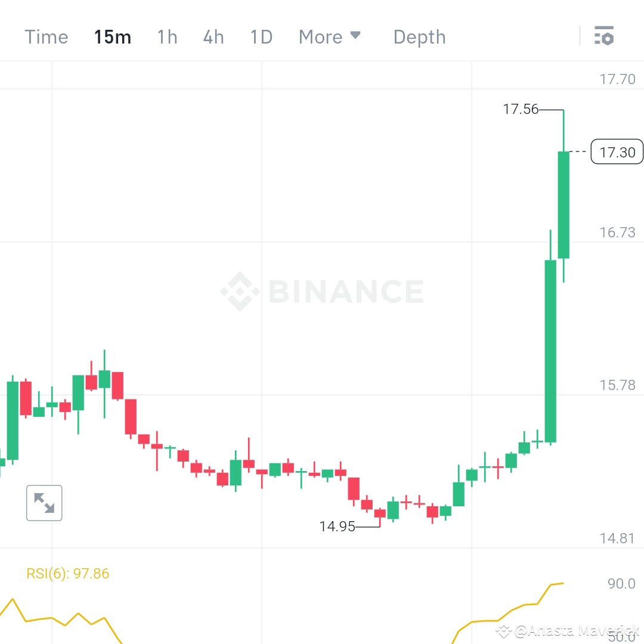This screenshot has width=644, height=644.
Task: Open the chart indicator settings icon
Action: 605,36
